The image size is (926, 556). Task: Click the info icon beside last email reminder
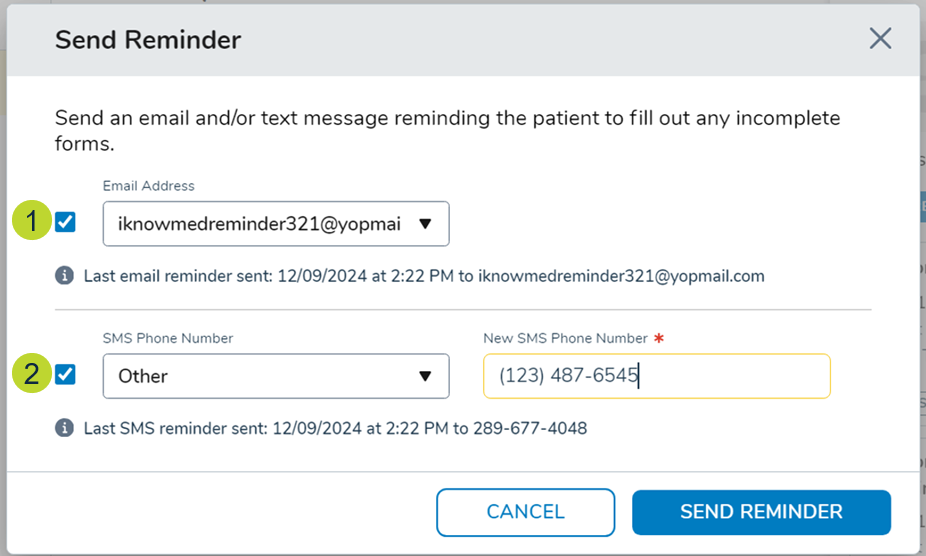point(65,276)
